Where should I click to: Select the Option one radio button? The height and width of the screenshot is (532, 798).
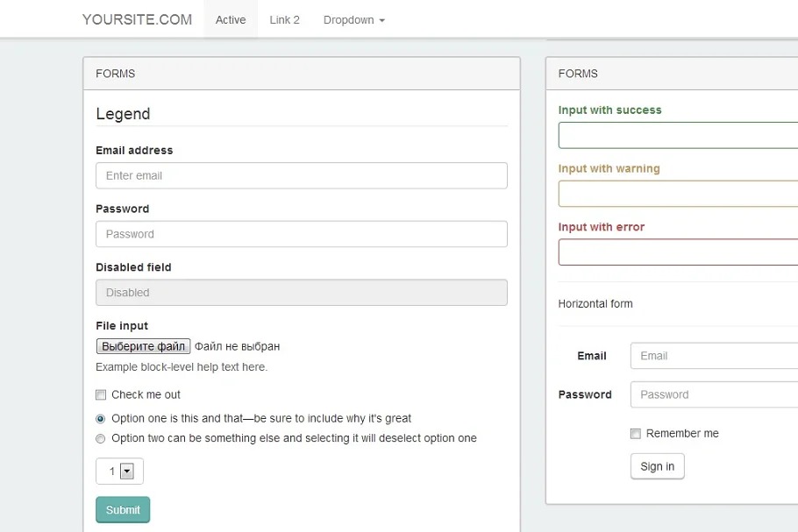pos(101,419)
